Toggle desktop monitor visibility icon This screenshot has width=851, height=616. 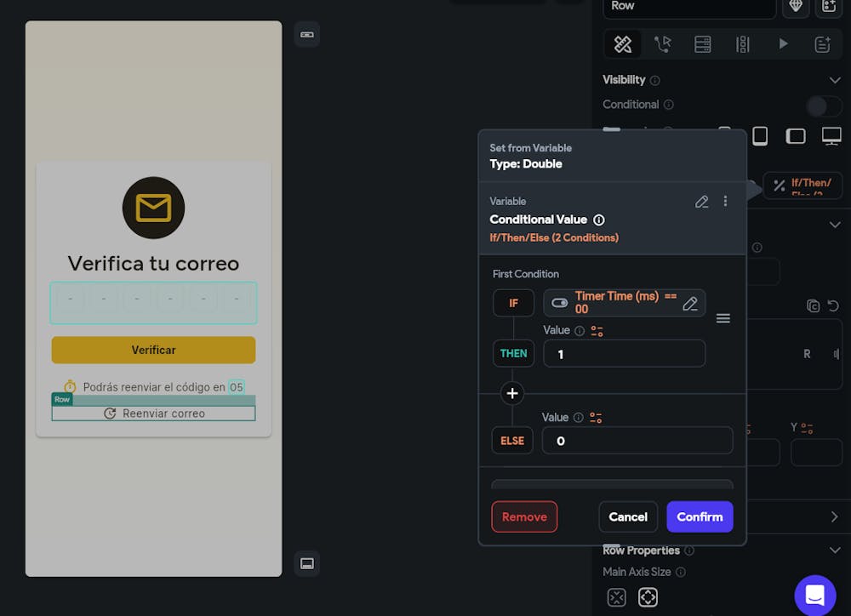tap(831, 135)
